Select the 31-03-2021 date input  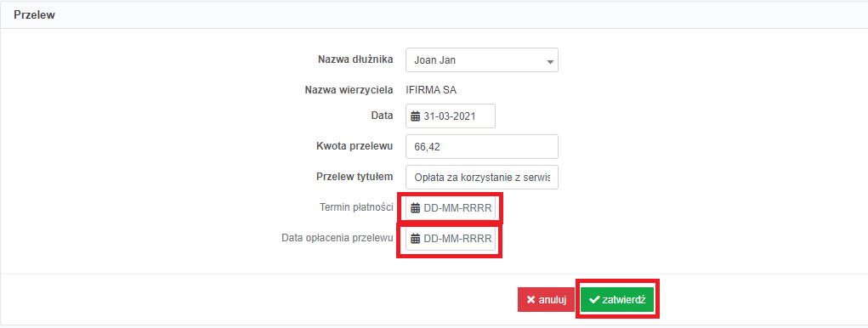[450, 116]
